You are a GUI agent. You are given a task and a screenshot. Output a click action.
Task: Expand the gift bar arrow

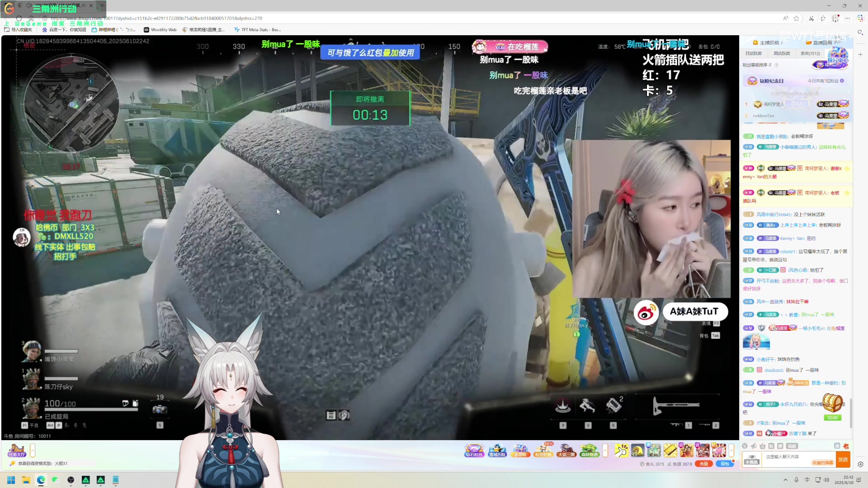[x=731, y=450]
